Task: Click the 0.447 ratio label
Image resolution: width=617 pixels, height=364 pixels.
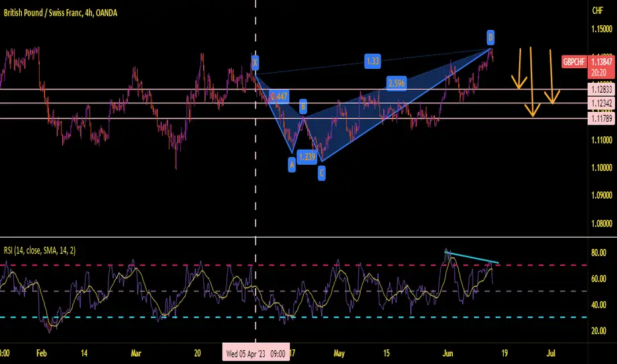Action: coord(279,97)
